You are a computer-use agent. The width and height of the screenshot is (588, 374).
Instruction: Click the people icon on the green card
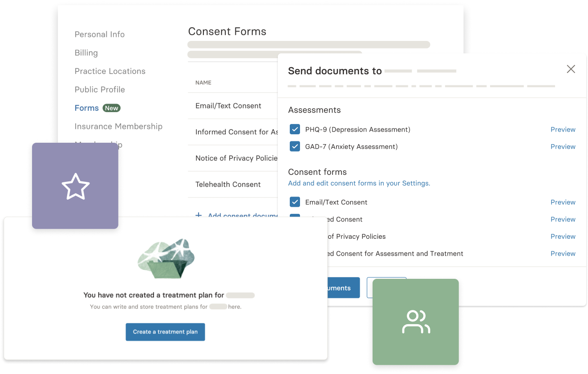(415, 322)
